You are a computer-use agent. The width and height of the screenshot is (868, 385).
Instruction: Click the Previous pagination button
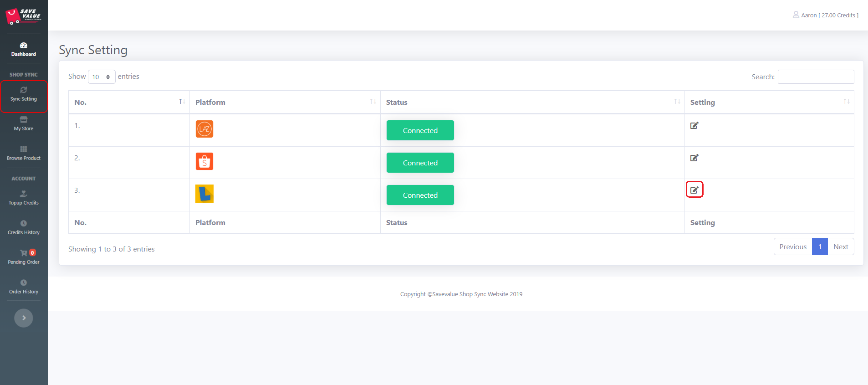click(792, 247)
